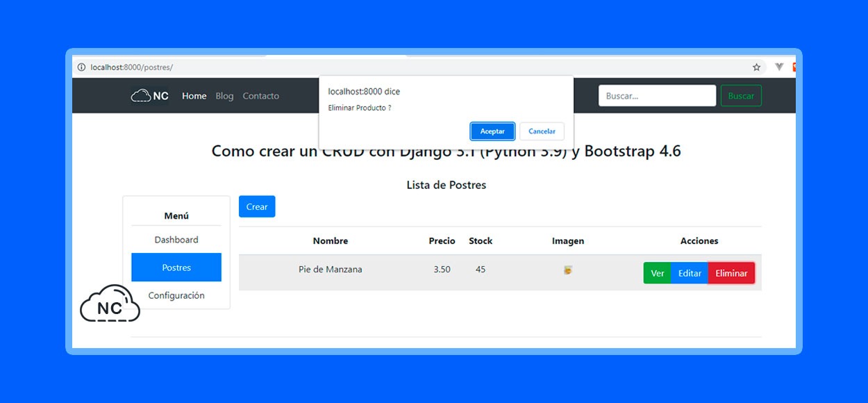Select the stock value 45
The image size is (868, 403).
coord(481,270)
